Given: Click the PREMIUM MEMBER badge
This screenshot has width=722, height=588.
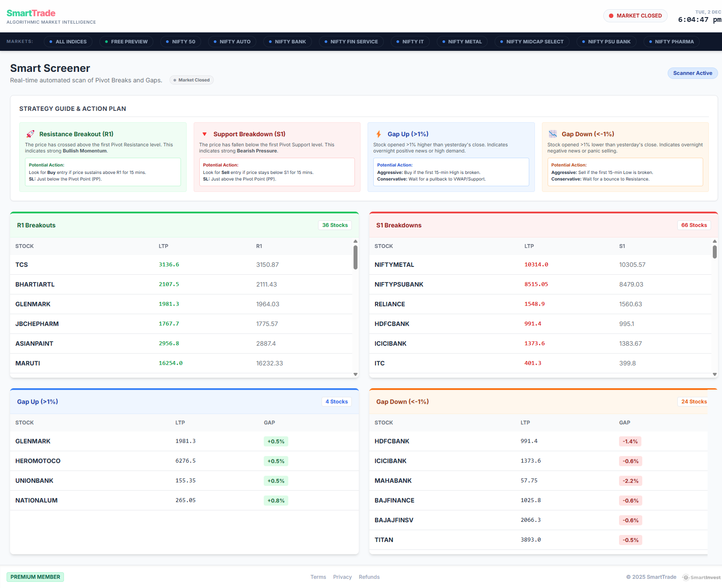Looking at the screenshot, I should [x=35, y=577].
